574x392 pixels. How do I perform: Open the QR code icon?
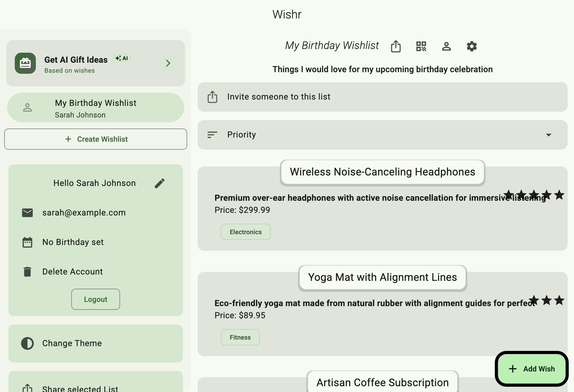point(421,47)
